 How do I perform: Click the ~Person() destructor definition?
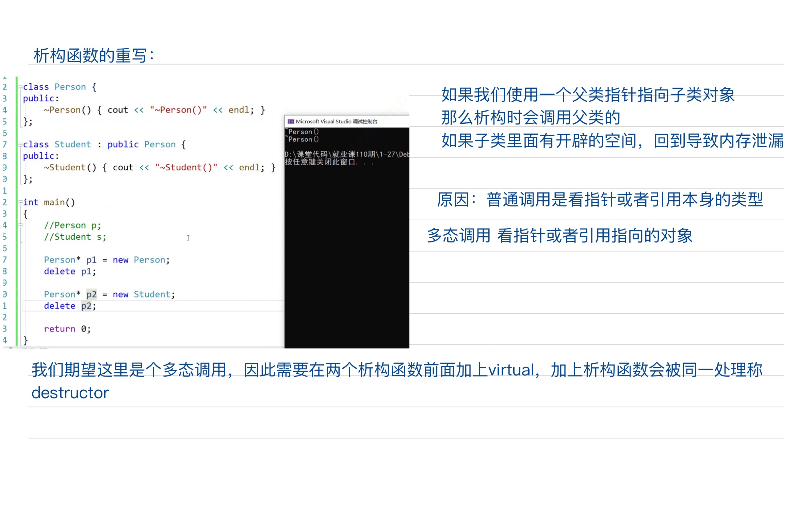[x=67, y=110]
